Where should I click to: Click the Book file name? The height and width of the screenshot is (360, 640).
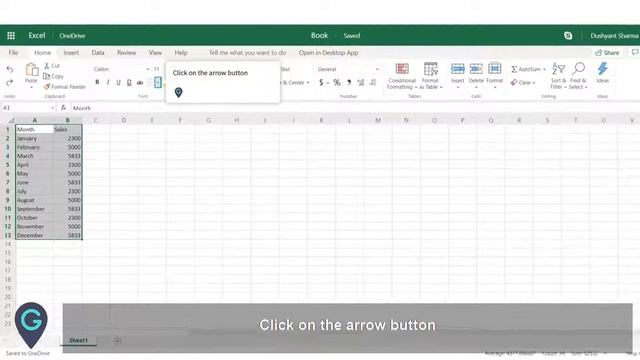[319, 36]
